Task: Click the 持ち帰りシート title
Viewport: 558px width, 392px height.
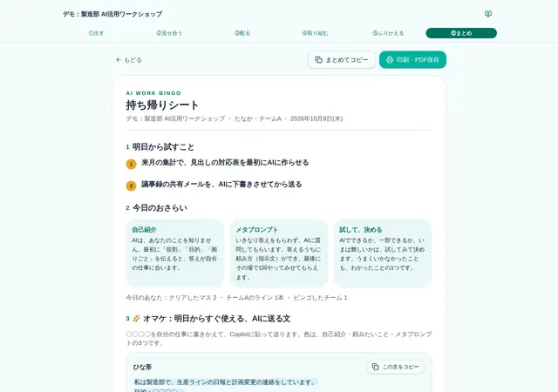Action: point(162,105)
